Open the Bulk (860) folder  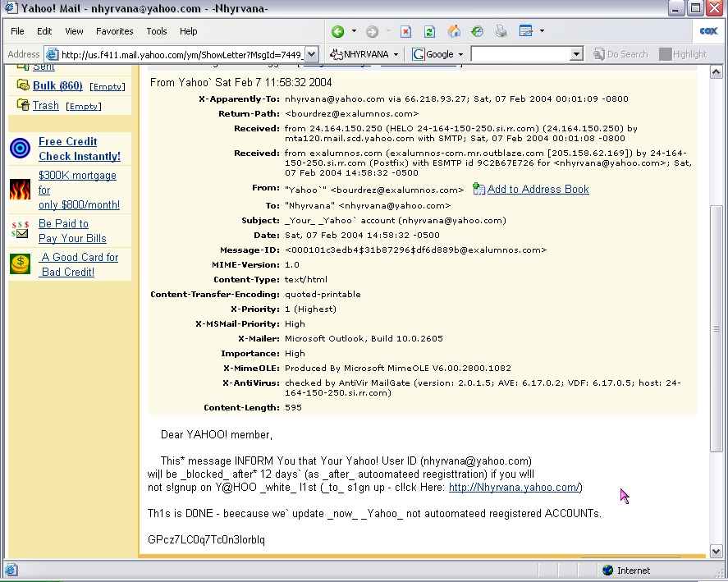pyautogui.click(x=57, y=85)
